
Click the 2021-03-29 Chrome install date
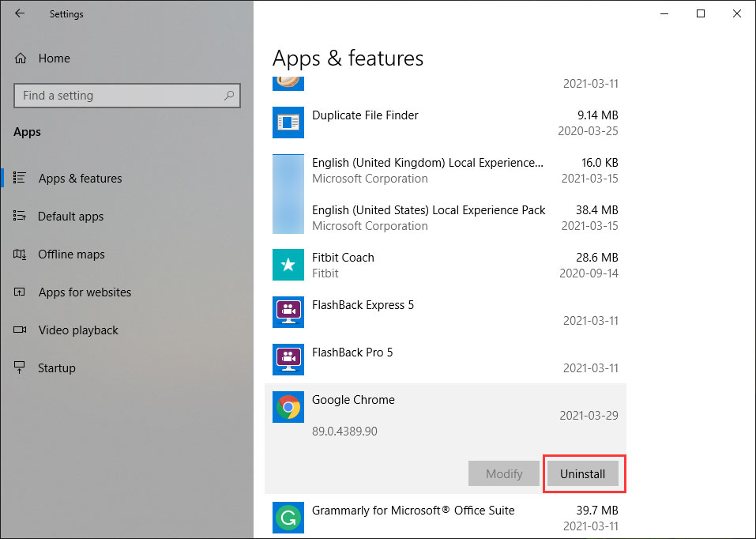pyautogui.click(x=589, y=416)
